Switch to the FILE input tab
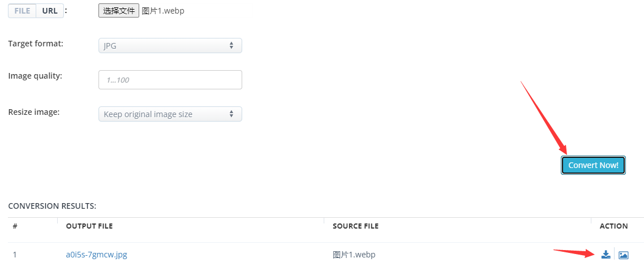644x271 pixels. click(x=22, y=11)
